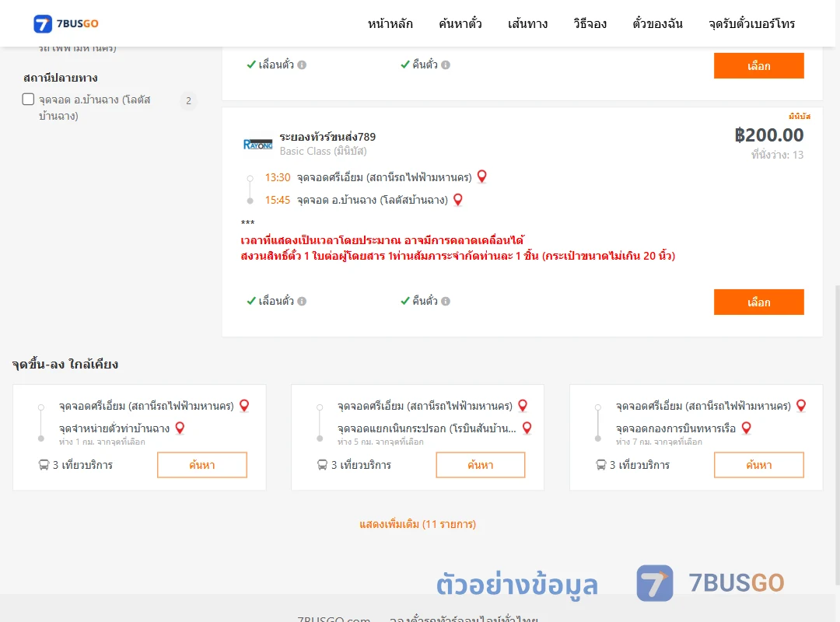Click เลื่อนตั๋ว info icon in ฿200 trip card
This screenshot has width=840, height=622.
pos(302,301)
